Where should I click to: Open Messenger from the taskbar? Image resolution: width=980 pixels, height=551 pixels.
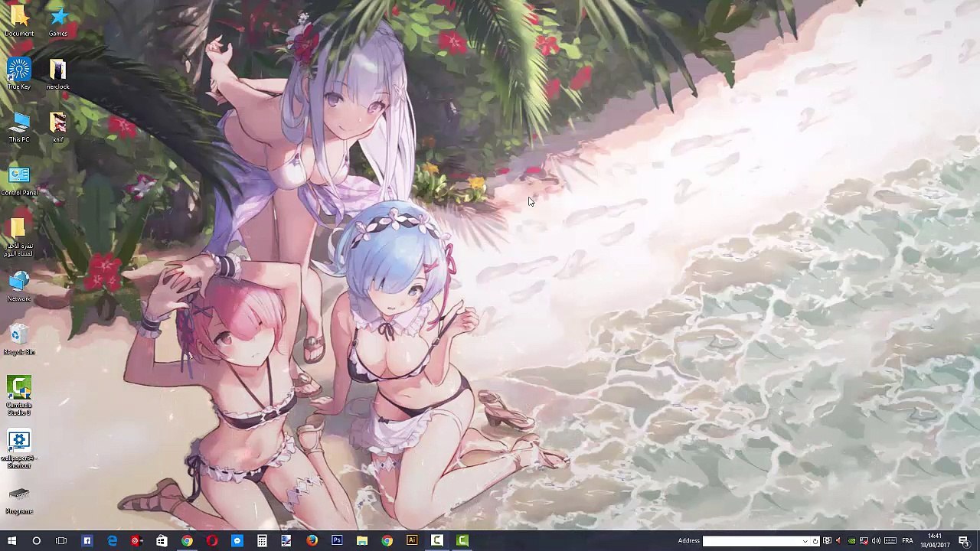pyautogui.click(x=237, y=540)
